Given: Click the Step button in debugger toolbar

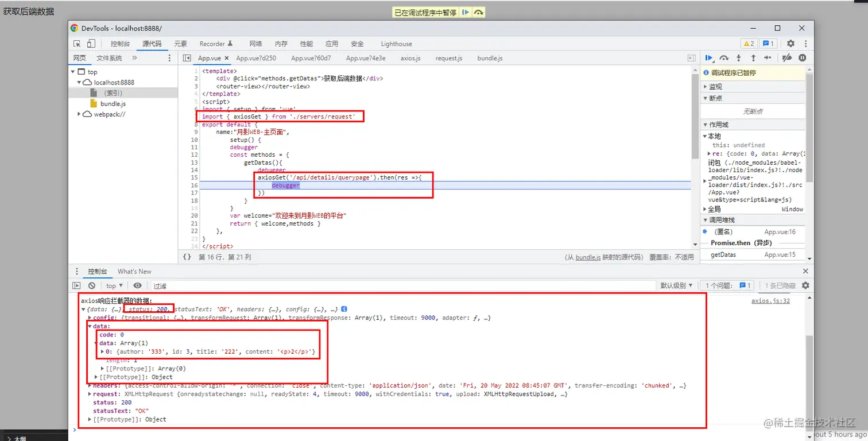Looking at the screenshot, I should pos(768,58).
